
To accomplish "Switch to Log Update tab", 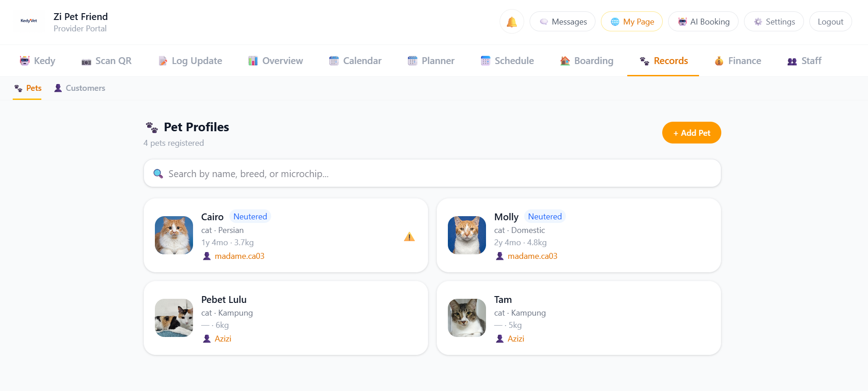I will tap(190, 61).
